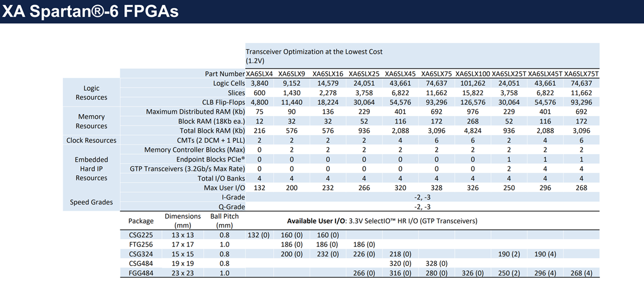The height and width of the screenshot is (307, 644).
Task: Click the distributed RAM value 976
Action: [473, 112]
